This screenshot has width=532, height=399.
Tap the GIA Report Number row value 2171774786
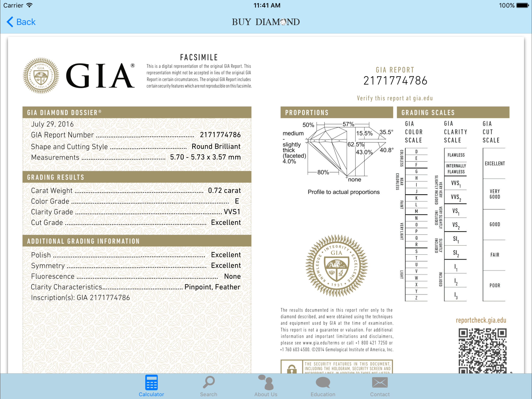(220, 135)
